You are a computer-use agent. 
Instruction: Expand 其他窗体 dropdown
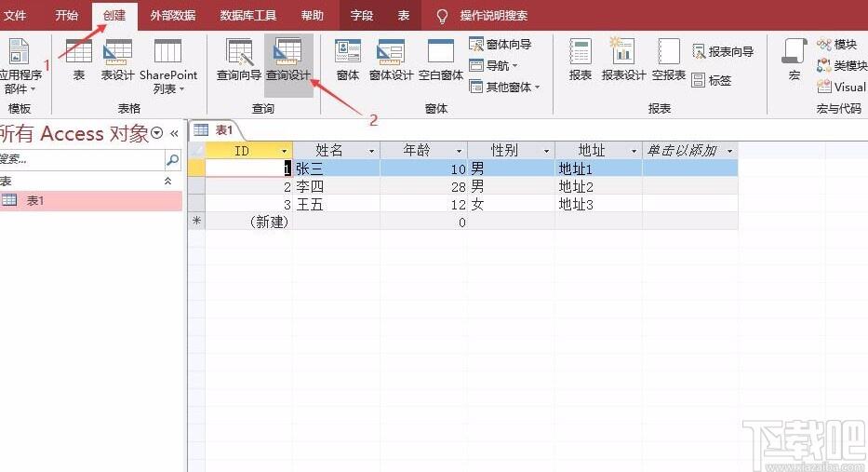point(504,87)
